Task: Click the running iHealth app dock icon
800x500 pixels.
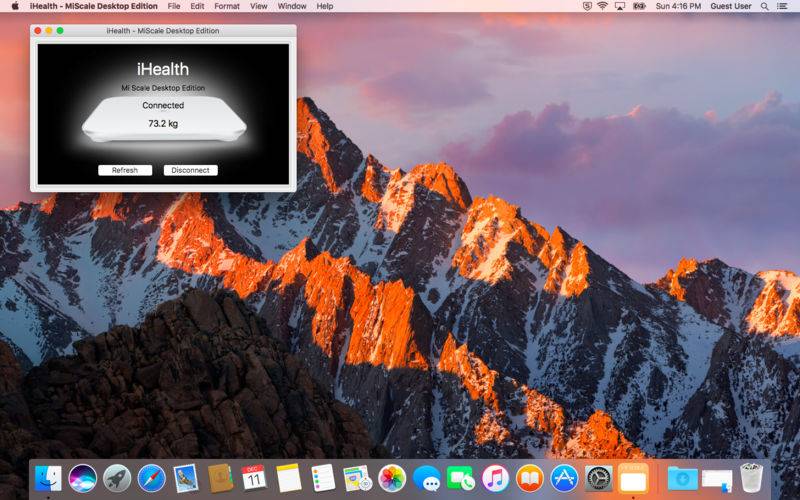Action: tap(633, 478)
